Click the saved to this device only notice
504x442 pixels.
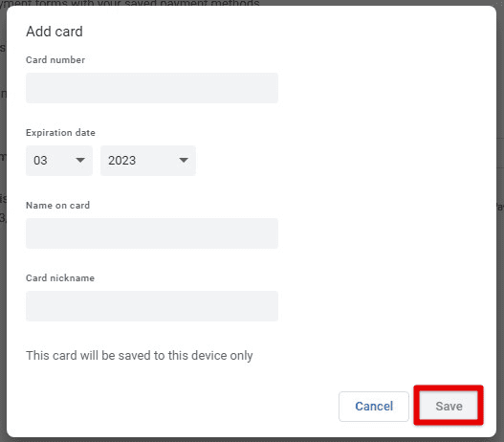140,356
